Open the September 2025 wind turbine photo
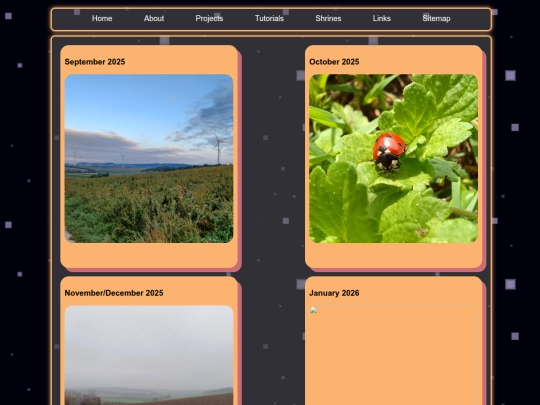This screenshot has width=540, height=405. pos(149,159)
